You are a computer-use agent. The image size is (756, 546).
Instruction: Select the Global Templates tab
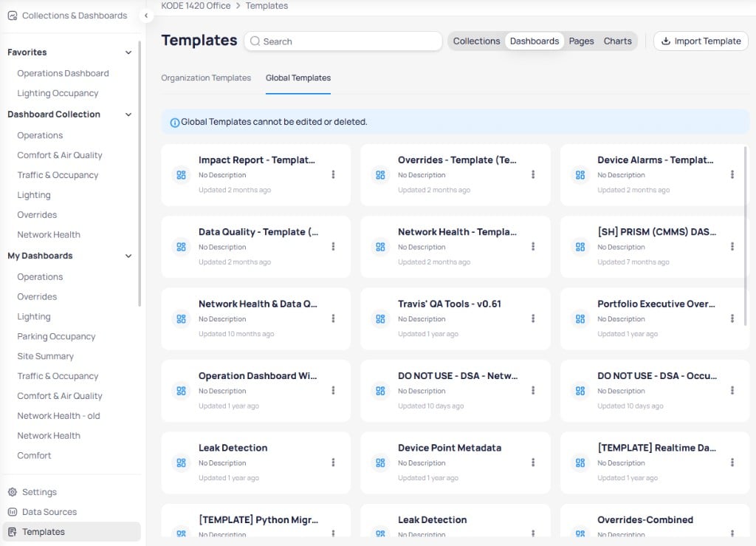pyautogui.click(x=298, y=78)
